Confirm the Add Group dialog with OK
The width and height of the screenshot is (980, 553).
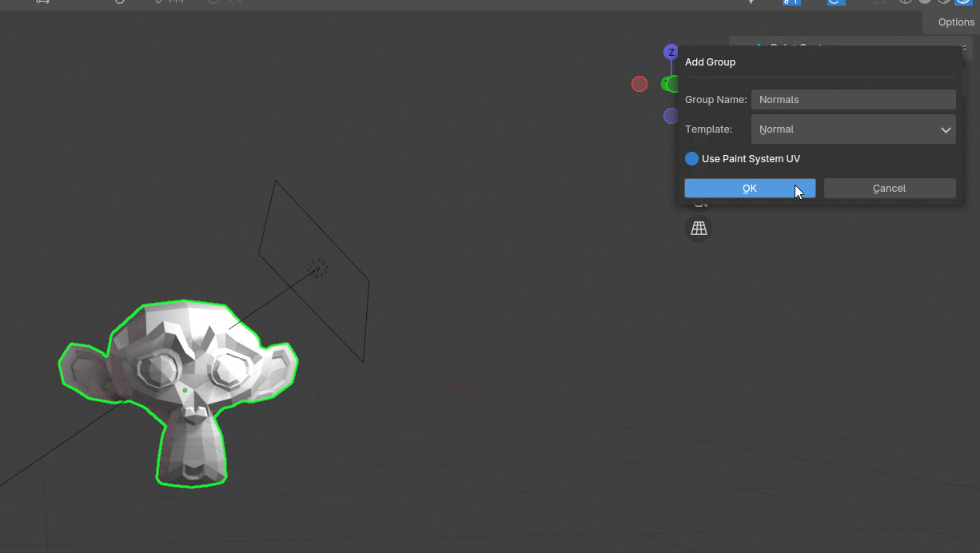pyautogui.click(x=750, y=188)
